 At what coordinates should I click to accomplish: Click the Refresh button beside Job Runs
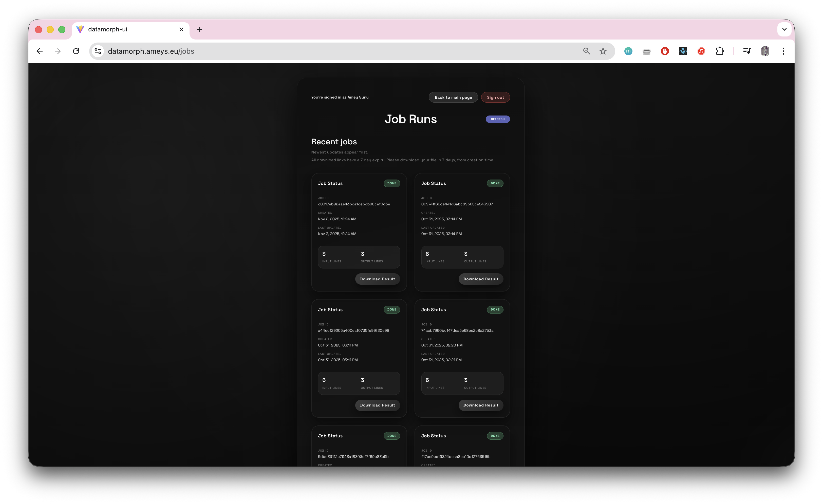497,119
